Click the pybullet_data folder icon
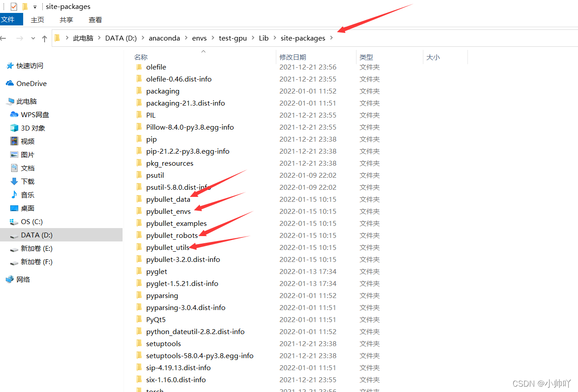The height and width of the screenshot is (392, 578). click(139, 199)
